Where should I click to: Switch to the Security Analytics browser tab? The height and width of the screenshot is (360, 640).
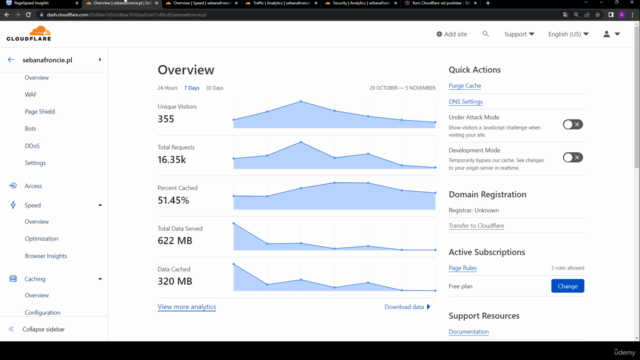(360, 3)
